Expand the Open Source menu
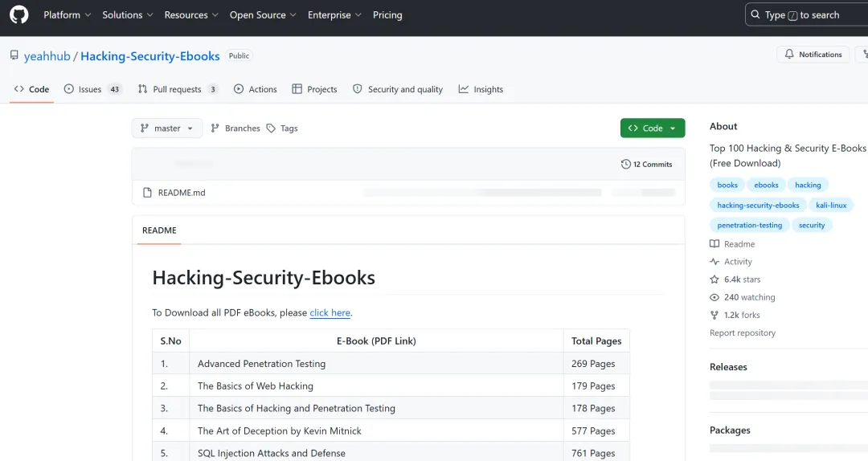Image resolution: width=868 pixels, height=461 pixels. tap(263, 15)
